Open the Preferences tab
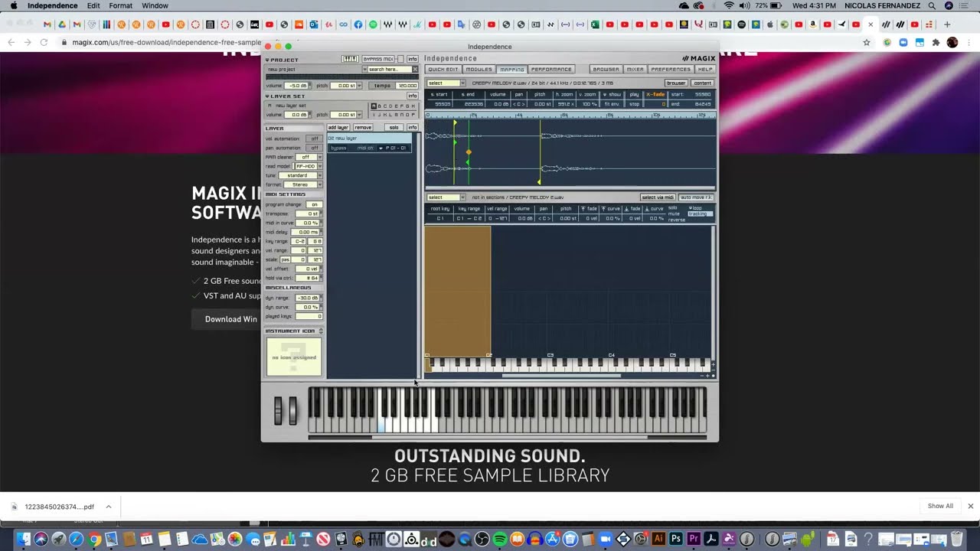 671,69
